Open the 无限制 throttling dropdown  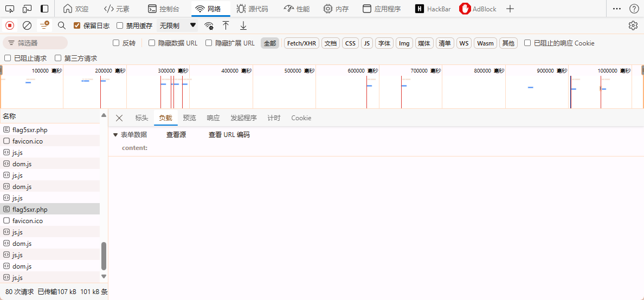click(177, 25)
